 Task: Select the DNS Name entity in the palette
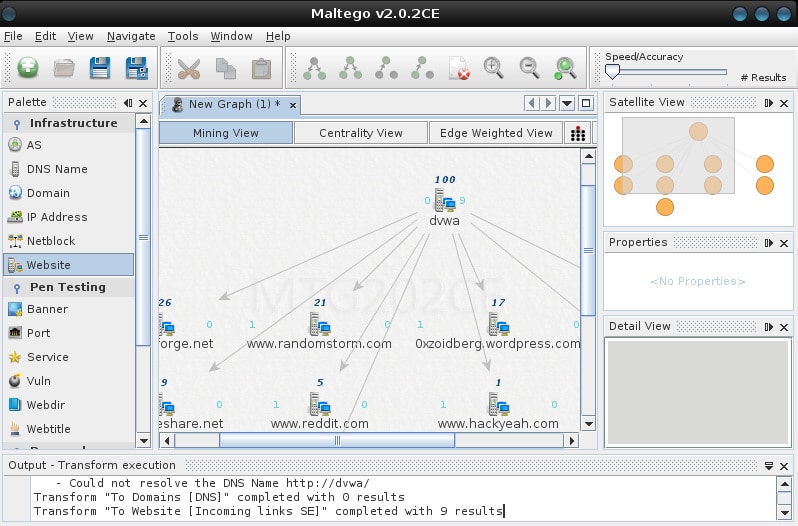point(69,169)
